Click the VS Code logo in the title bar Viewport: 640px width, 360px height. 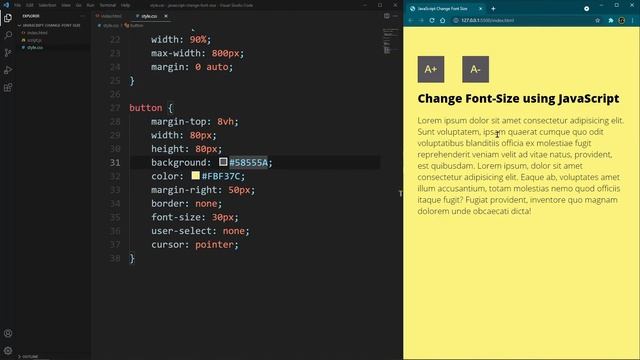coord(6,5)
